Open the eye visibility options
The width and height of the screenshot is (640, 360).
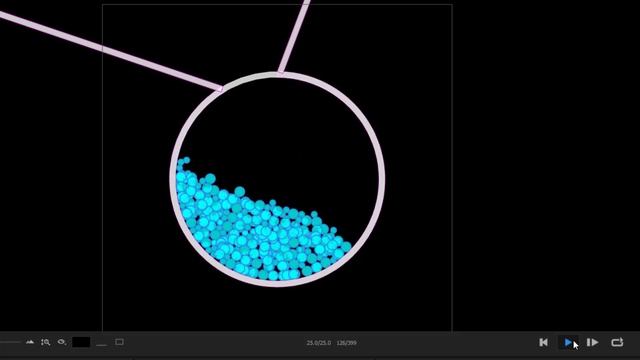[62, 342]
